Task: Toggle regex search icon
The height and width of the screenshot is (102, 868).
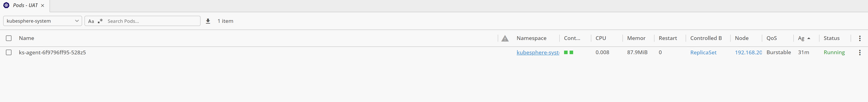Action: [x=100, y=21]
